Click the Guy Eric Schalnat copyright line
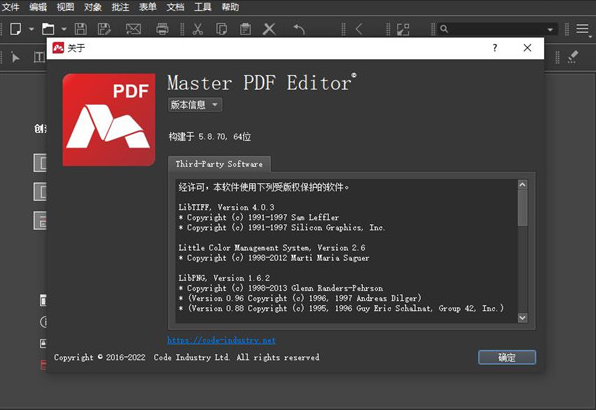The image size is (596, 410). (341, 308)
